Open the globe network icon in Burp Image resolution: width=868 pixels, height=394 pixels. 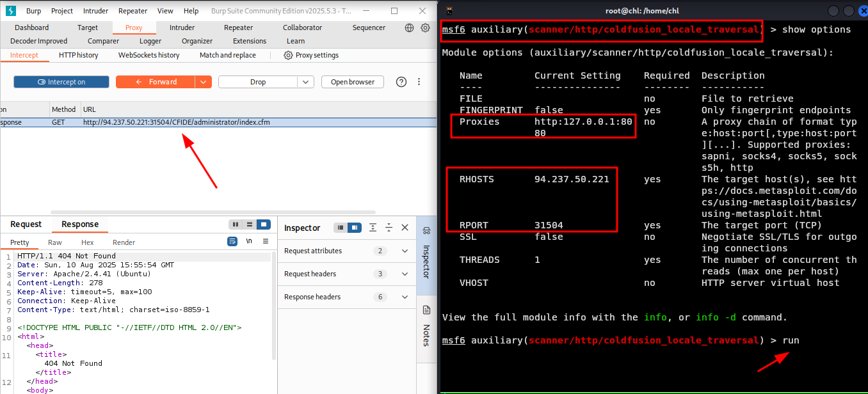410,28
